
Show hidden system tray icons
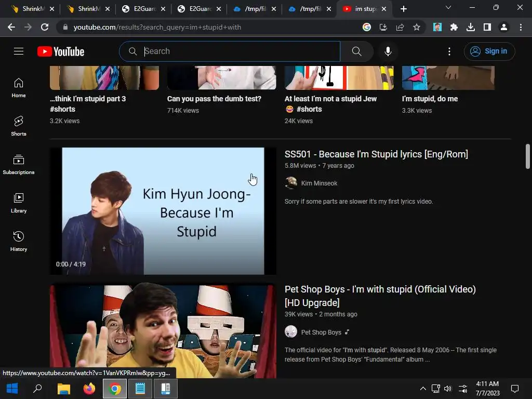click(x=423, y=389)
